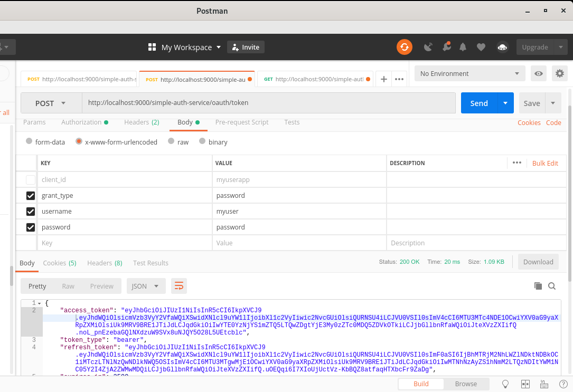573x392 pixels.
Task: Copy response body with copy icon
Action: (x=538, y=286)
